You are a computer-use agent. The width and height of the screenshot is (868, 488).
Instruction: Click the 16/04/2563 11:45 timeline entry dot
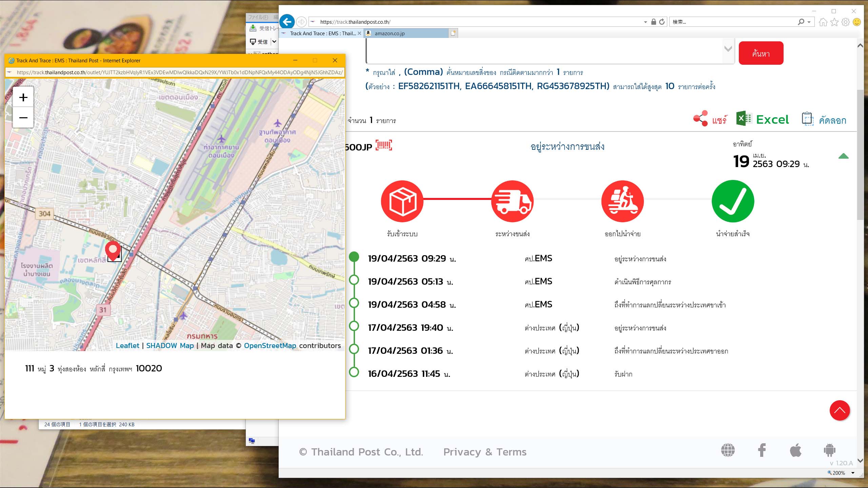click(x=354, y=372)
